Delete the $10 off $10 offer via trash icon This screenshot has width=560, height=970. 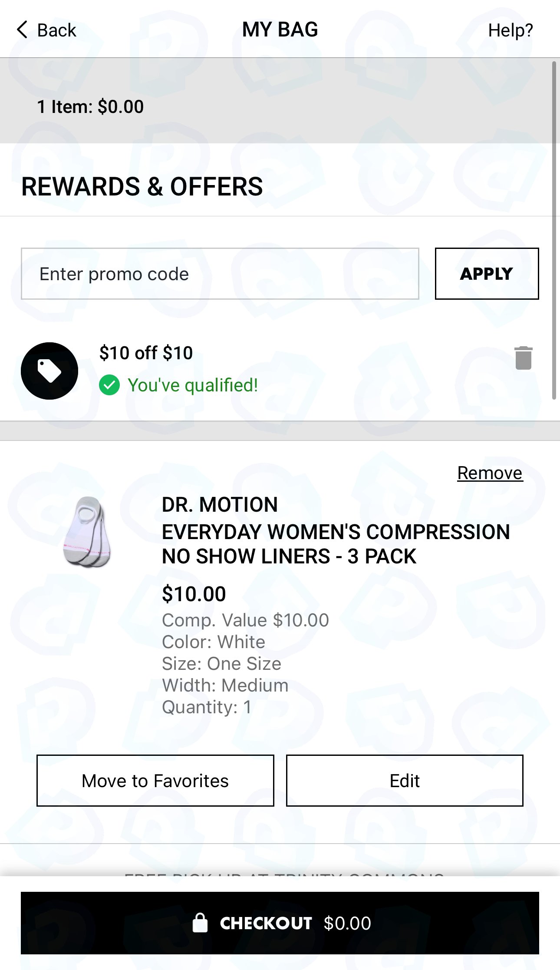coord(523,358)
